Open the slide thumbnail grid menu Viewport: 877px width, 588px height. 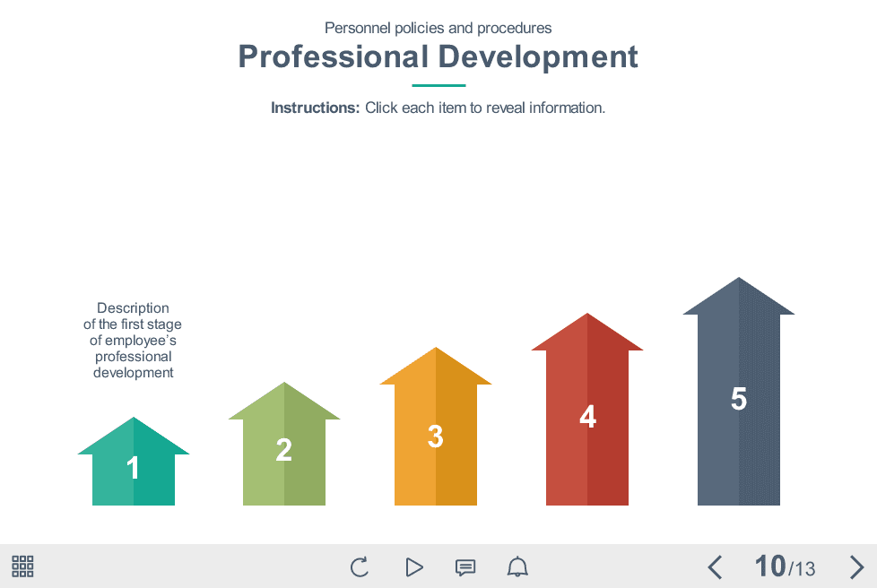pyautogui.click(x=22, y=566)
